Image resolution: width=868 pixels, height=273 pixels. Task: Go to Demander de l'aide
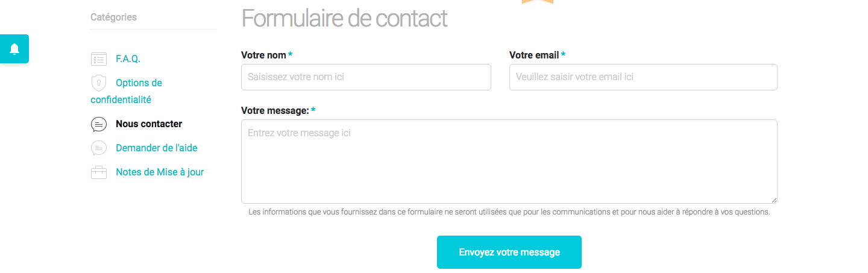coord(156,148)
